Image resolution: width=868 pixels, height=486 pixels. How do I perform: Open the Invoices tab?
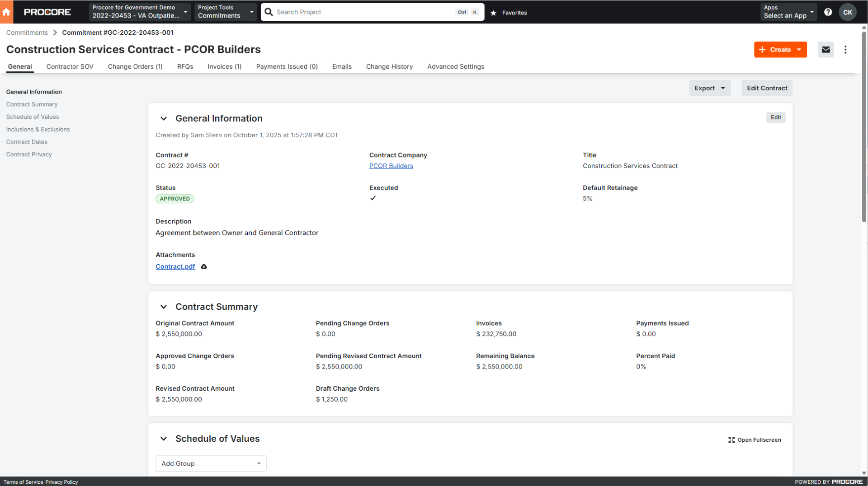(224, 66)
